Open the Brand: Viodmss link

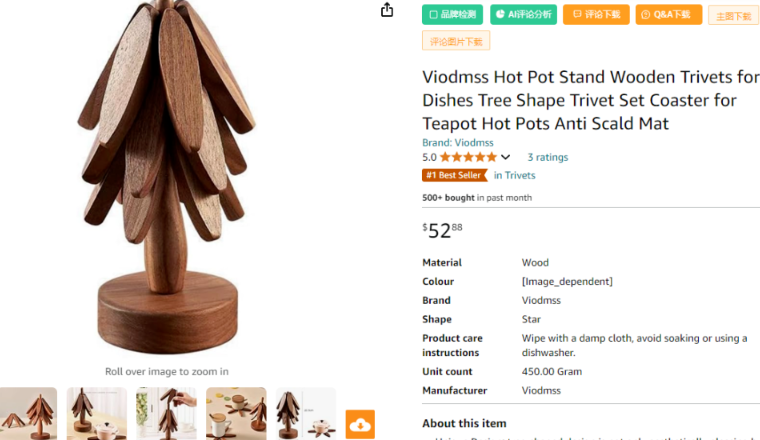coord(458,143)
